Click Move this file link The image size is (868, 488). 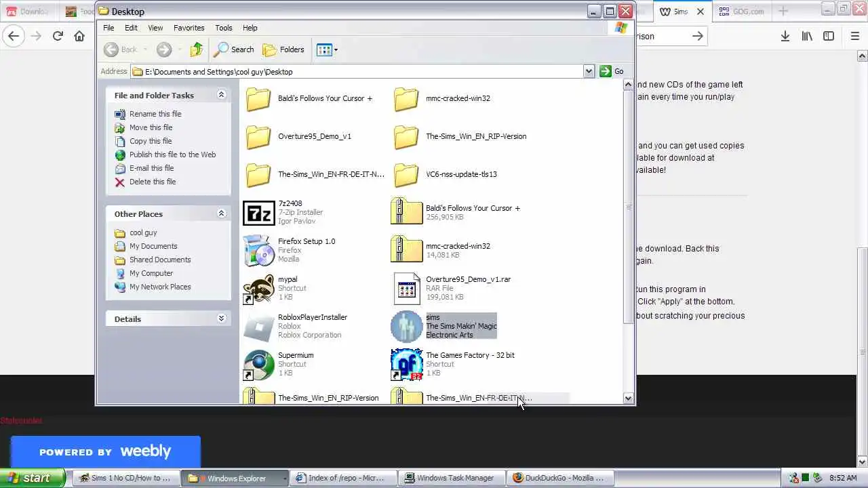(x=151, y=127)
